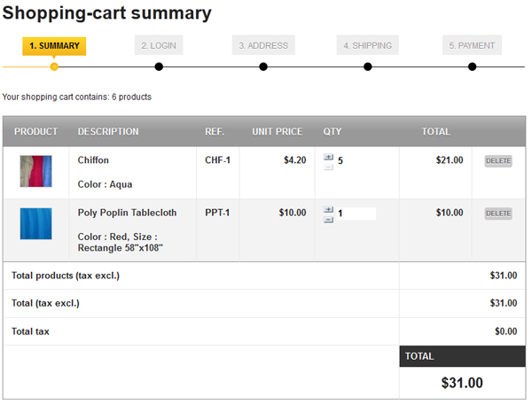Decrease Chiffon quantity with minus icon
Image resolution: width=532 pixels, height=404 pixels.
click(329, 166)
